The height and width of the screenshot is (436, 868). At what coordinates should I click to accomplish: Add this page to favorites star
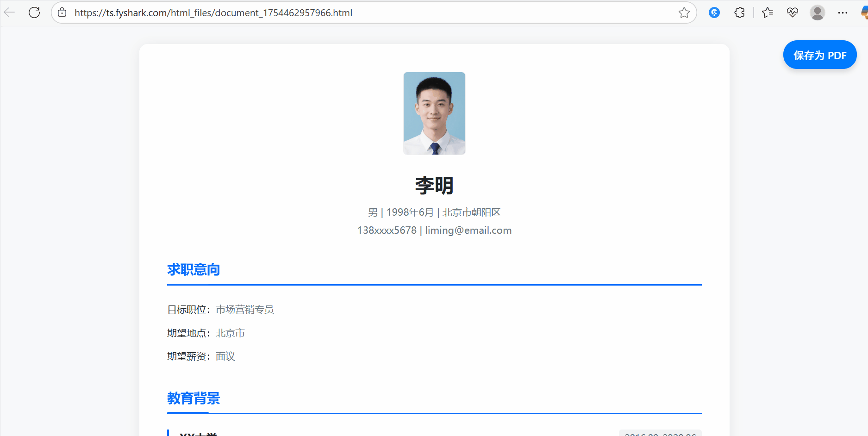[x=684, y=12]
